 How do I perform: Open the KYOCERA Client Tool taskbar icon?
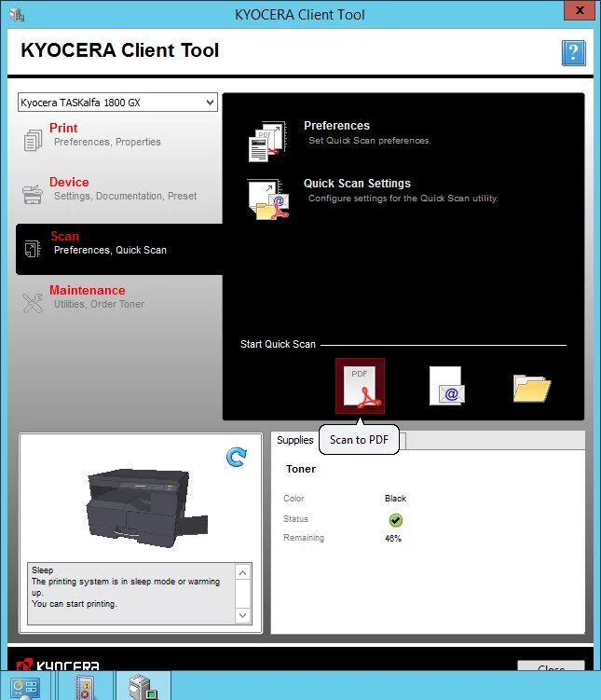coord(143,687)
